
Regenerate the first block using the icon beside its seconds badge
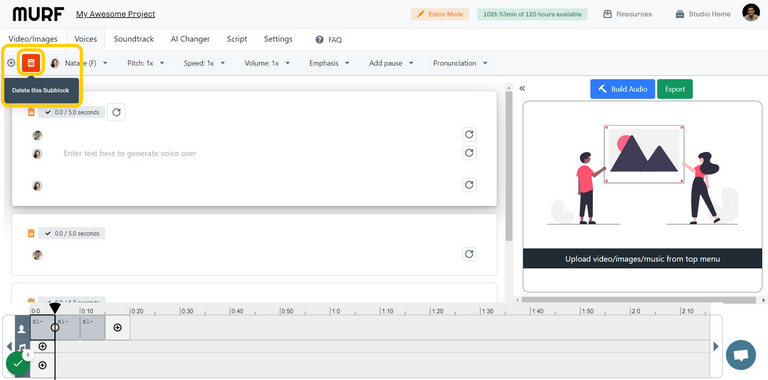pyautogui.click(x=116, y=112)
